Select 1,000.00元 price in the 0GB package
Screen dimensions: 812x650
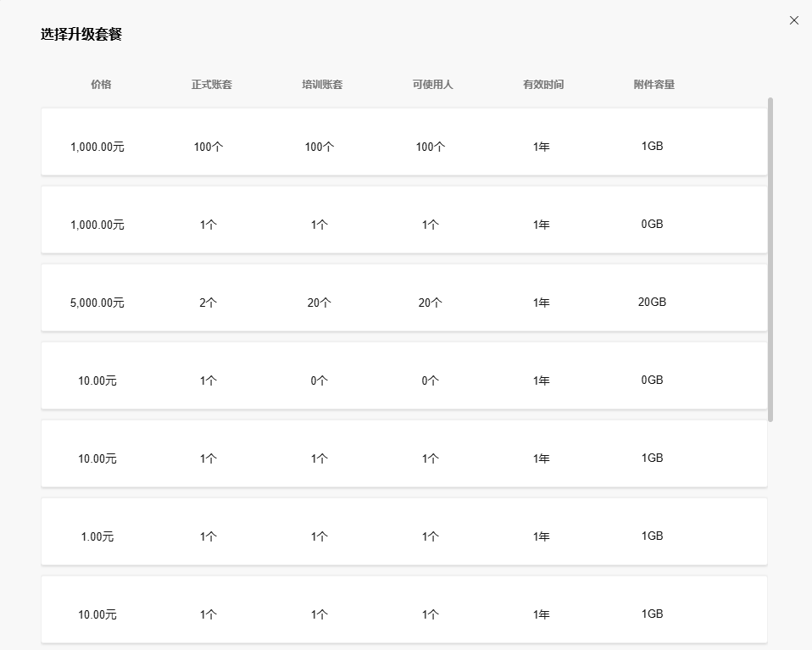coord(97,225)
